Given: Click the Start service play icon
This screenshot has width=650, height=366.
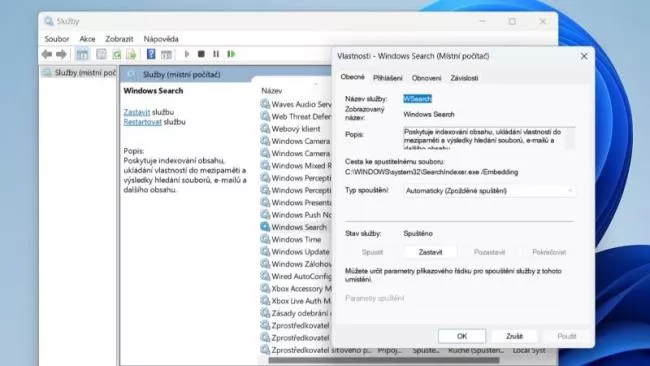Looking at the screenshot, I should pos(187,54).
